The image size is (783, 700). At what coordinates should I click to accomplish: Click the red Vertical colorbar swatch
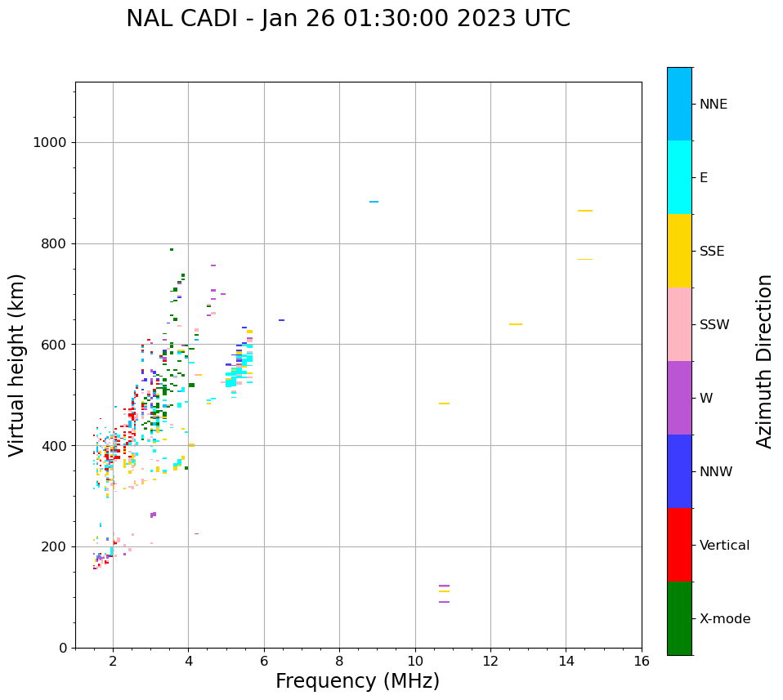coord(679,545)
